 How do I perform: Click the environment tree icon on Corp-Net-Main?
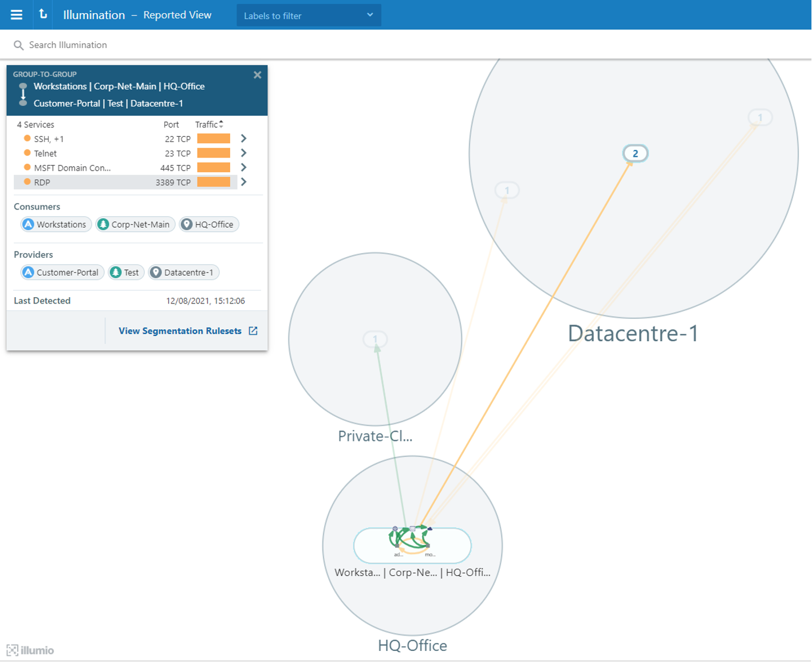(103, 224)
